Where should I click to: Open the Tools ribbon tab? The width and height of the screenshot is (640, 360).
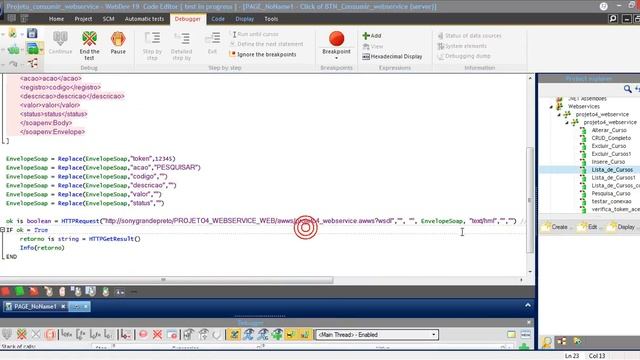(x=271, y=19)
